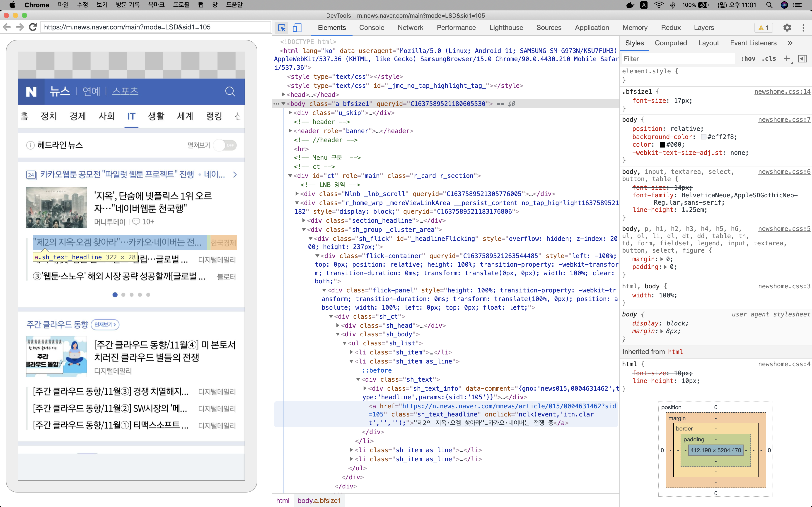Screen dimensions: 812x507
Task: Open the newshome.css:14 source link
Action: [782, 91]
